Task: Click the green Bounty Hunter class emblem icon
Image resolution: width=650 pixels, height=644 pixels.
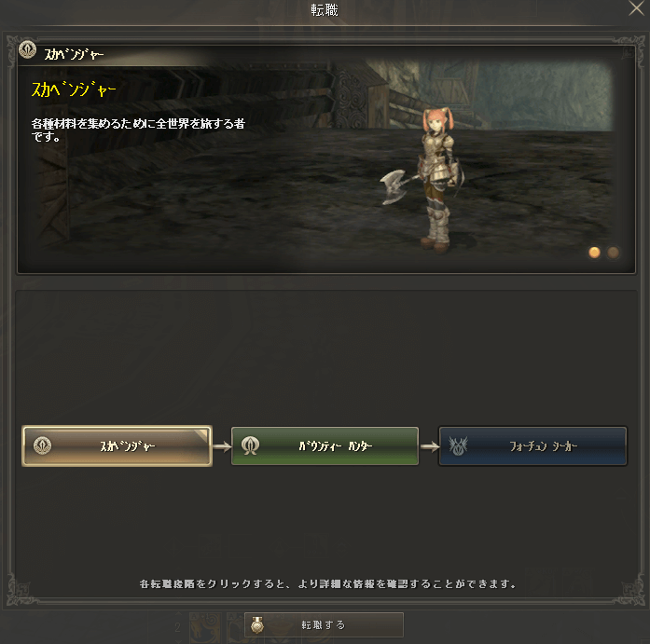Action: [250, 446]
